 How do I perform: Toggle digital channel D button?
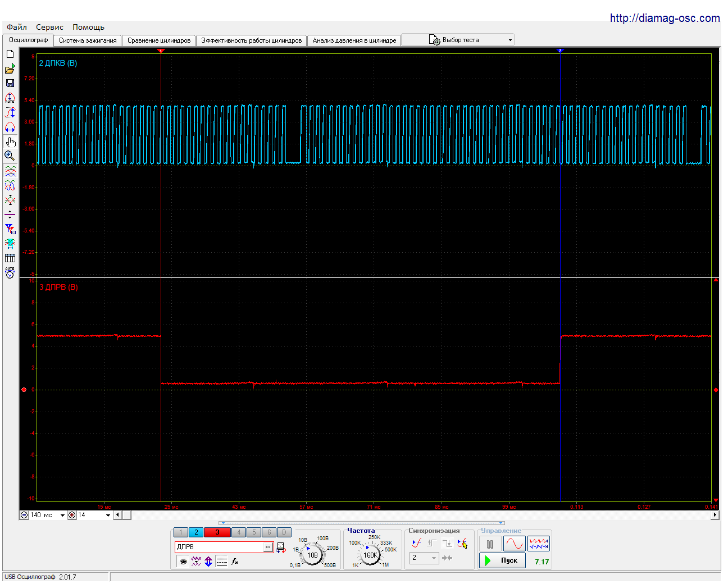[x=284, y=532]
